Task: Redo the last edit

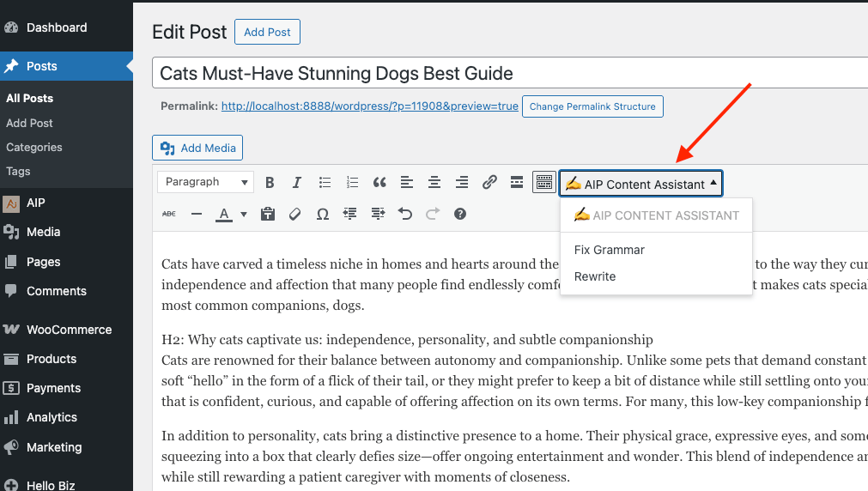Action: [x=433, y=214]
